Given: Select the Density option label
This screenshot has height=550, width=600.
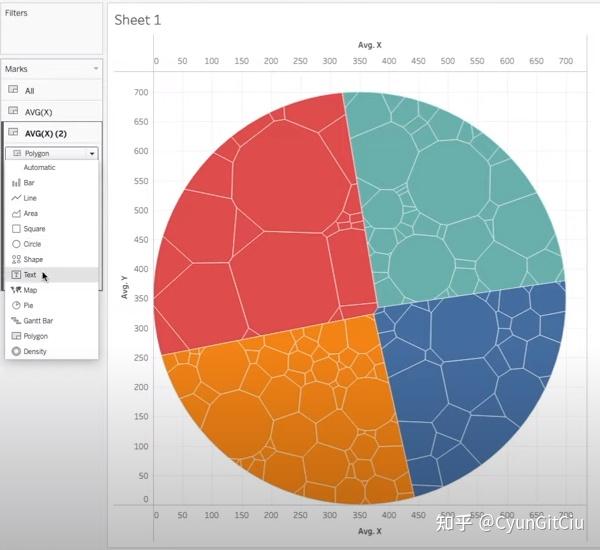Looking at the screenshot, I should (35, 351).
